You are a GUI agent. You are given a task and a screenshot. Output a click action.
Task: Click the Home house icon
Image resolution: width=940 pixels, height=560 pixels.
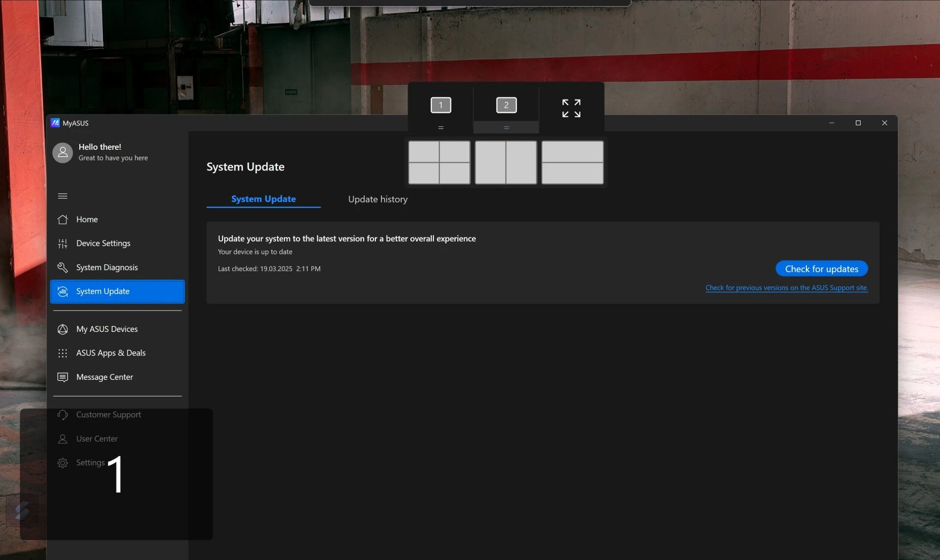pyautogui.click(x=63, y=219)
